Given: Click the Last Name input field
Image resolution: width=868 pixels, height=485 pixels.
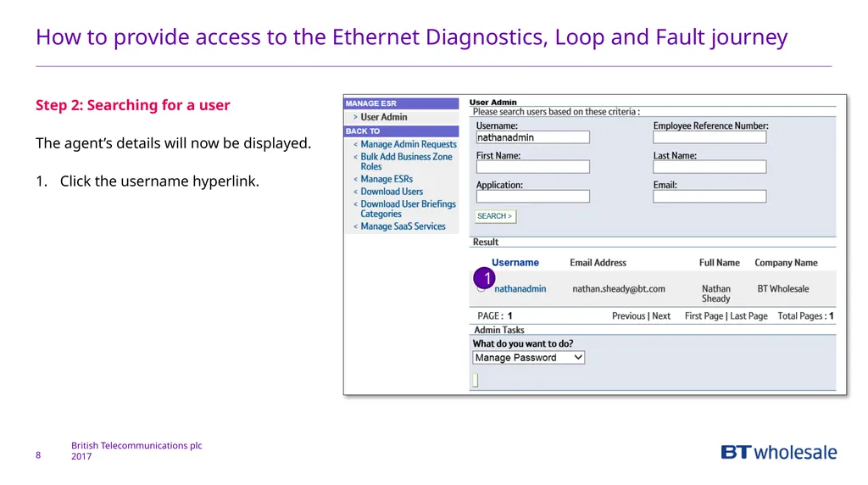Looking at the screenshot, I should (709, 167).
